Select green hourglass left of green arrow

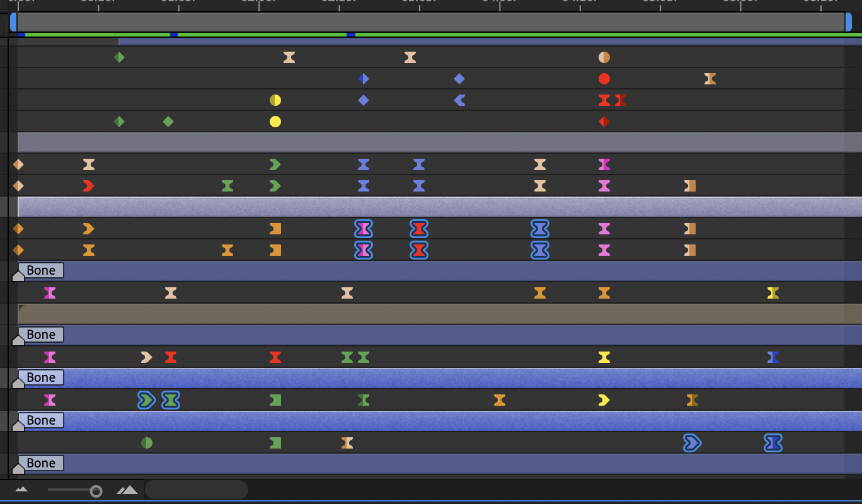pyautogui.click(x=227, y=186)
